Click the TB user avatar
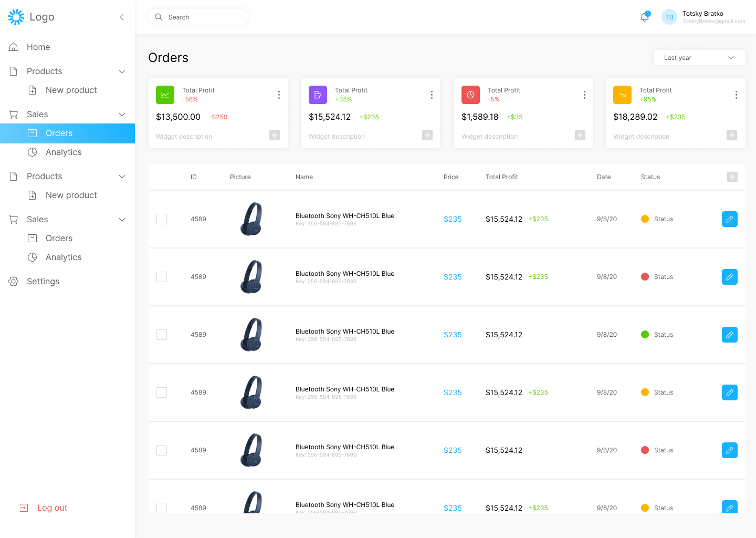 pyautogui.click(x=669, y=17)
